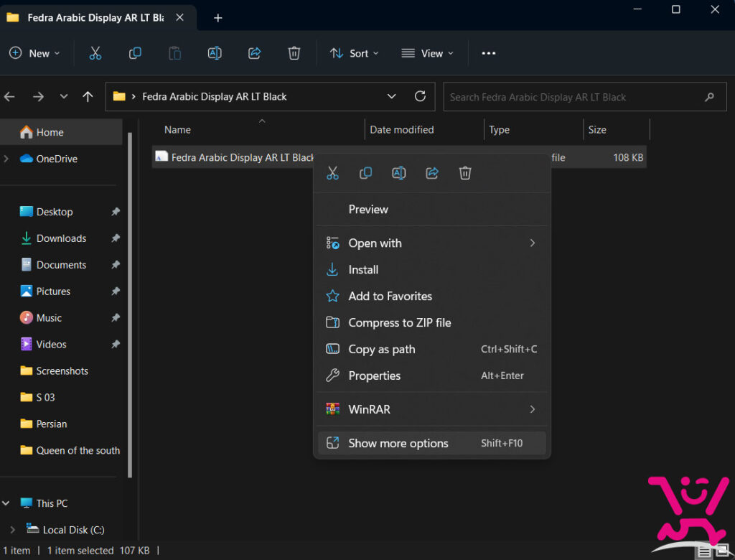Delete the file via context menu trash icon
The image size is (735, 560).
click(465, 173)
